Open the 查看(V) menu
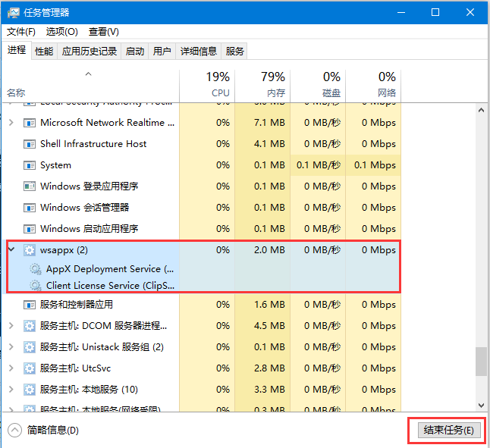490x448 pixels. point(104,32)
